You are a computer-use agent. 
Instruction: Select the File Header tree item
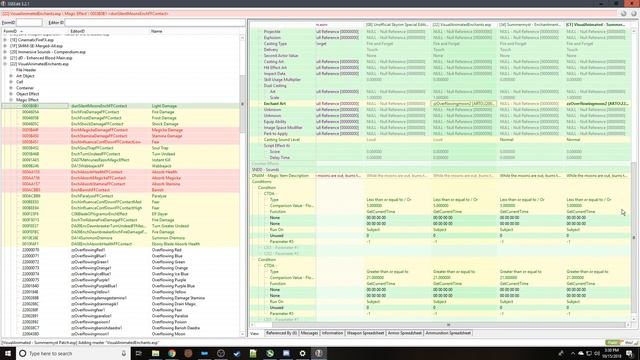pos(26,70)
